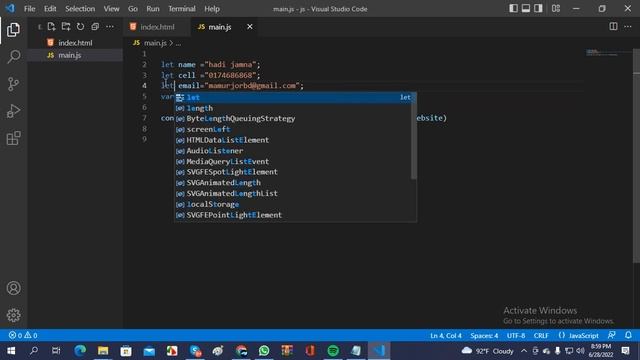The width and height of the screenshot is (640, 360).
Task: Choose 'AudioListener' suggestion
Action: [x=293, y=151]
